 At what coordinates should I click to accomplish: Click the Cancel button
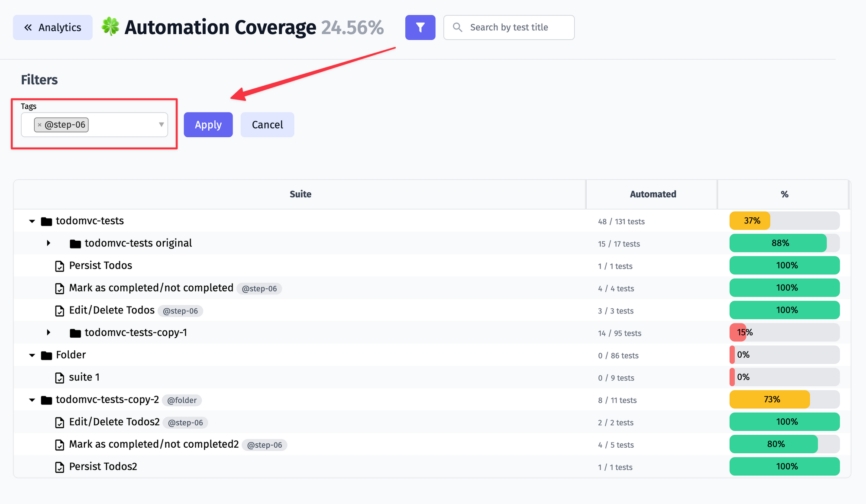(x=267, y=125)
